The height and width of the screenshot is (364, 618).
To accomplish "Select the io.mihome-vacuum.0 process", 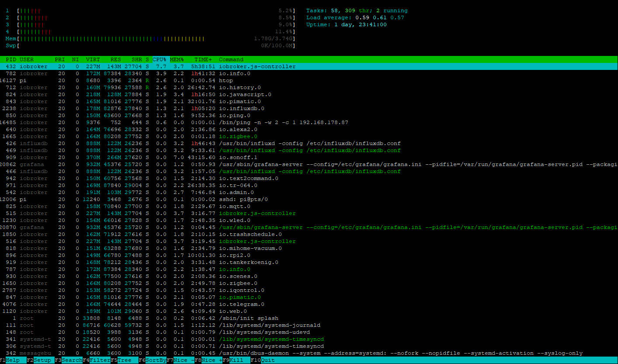I will tap(309, 248).
